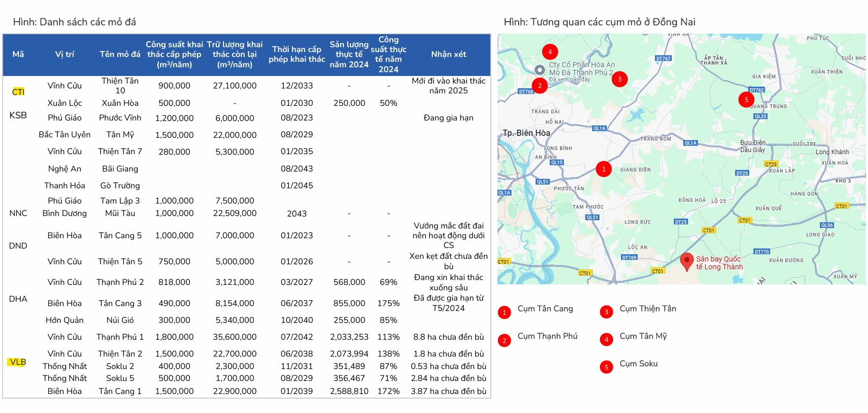Click map marker 3 on the map
868x413 pixels.
[620, 79]
